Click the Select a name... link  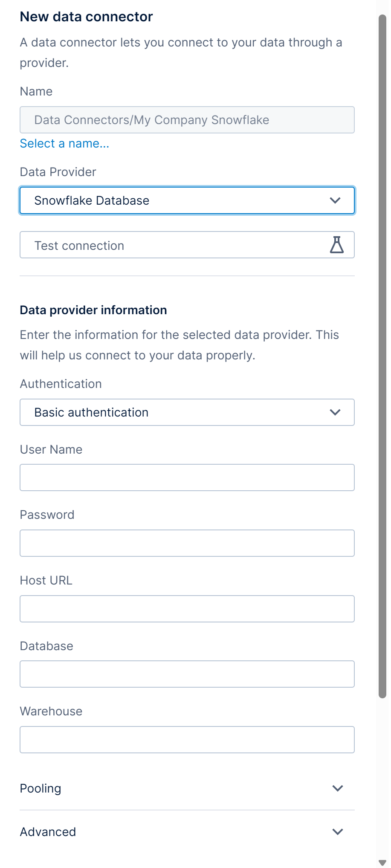(x=64, y=144)
